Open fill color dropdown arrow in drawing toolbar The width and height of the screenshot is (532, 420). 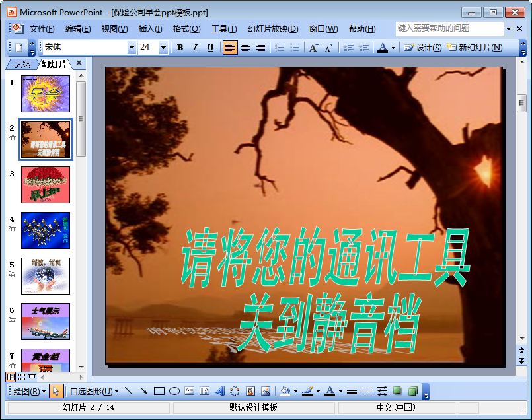tap(295, 391)
